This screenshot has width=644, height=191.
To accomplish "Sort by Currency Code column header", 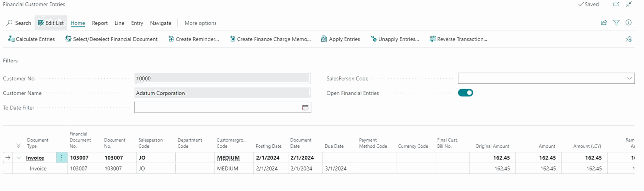I will [413, 146].
